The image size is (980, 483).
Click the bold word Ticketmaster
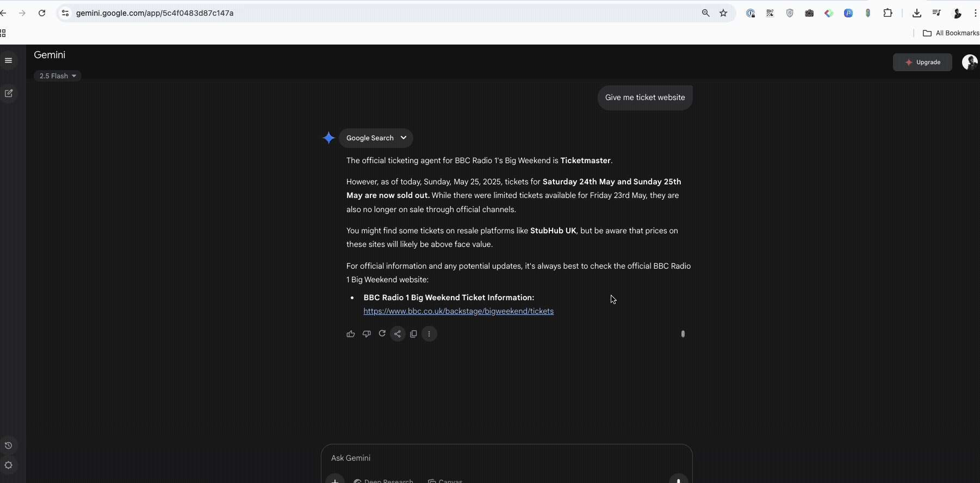(x=585, y=160)
